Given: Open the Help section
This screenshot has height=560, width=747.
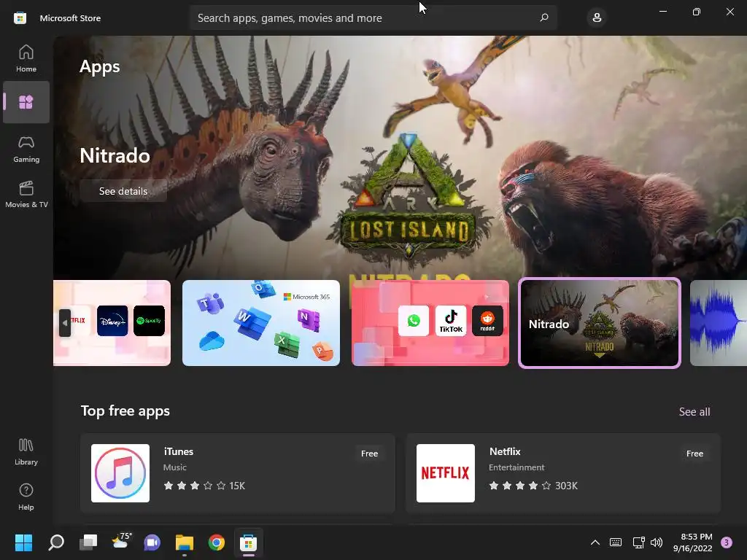Looking at the screenshot, I should 26,497.
